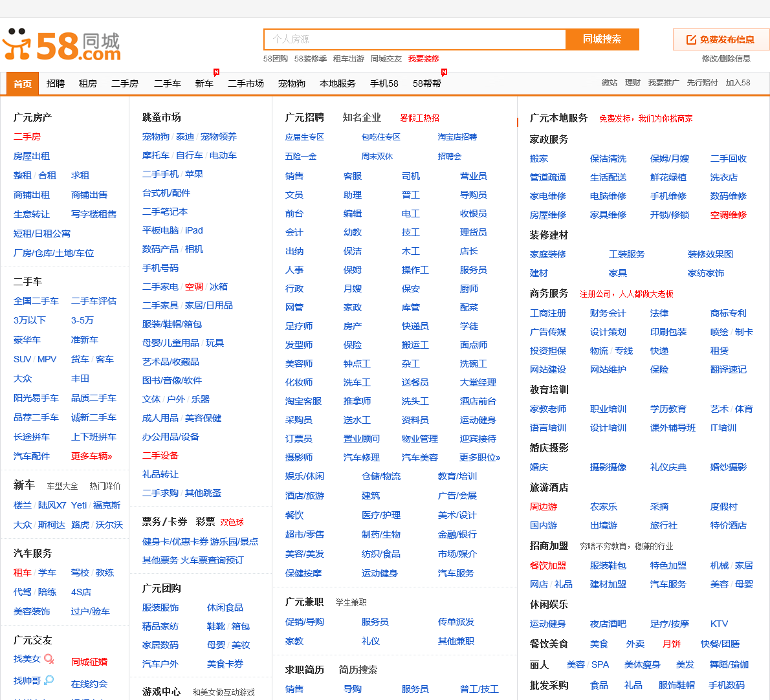Open the 微站 link in nav bar
The height and width of the screenshot is (700, 770).
click(x=610, y=83)
